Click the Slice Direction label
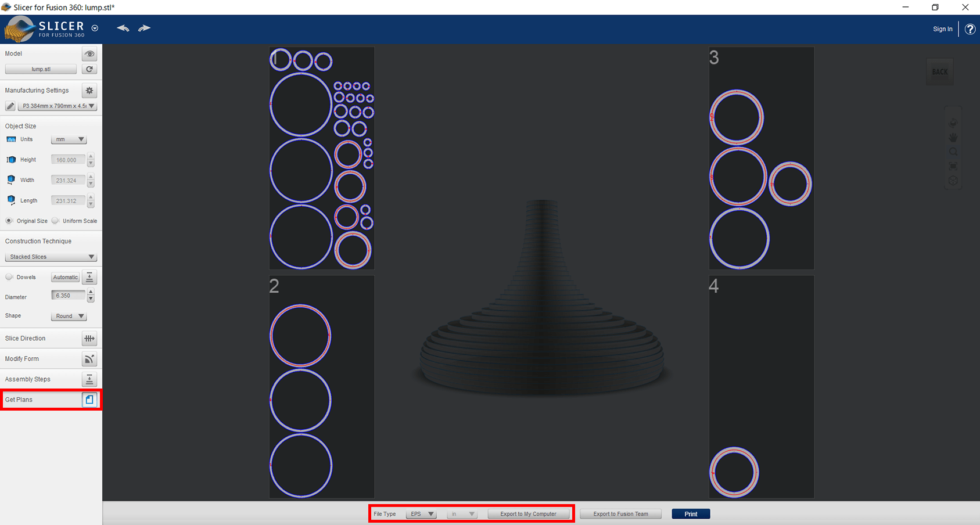This screenshot has width=980, height=525. point(25,339)
